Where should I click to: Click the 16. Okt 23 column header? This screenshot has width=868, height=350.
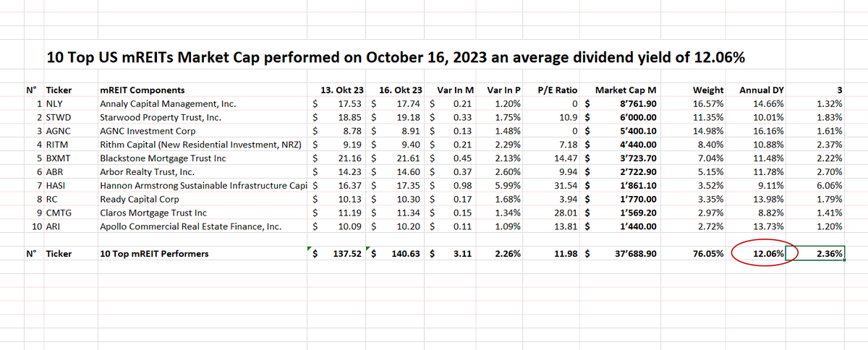tap(400, 90)
